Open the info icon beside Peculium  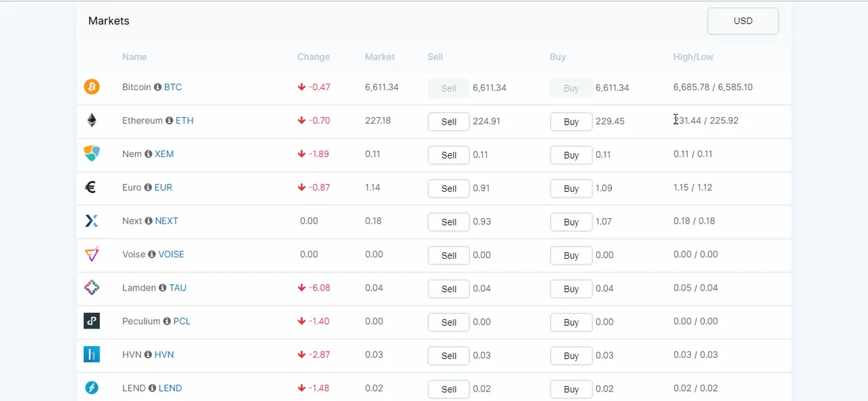[167, 321]
